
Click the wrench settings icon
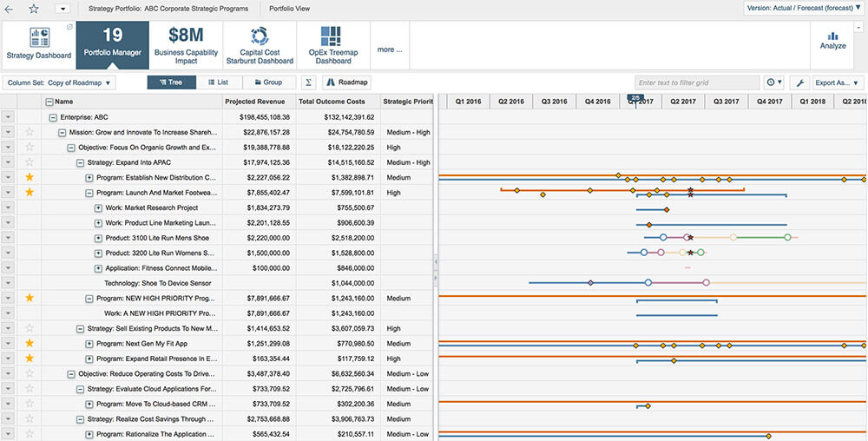(x=799, y=83)
